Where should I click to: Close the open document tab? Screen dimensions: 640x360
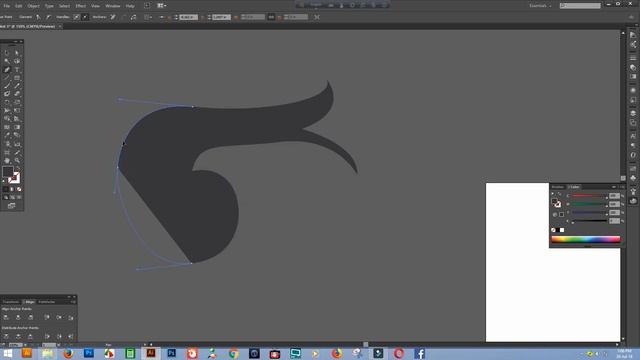[x=59, y=26]
